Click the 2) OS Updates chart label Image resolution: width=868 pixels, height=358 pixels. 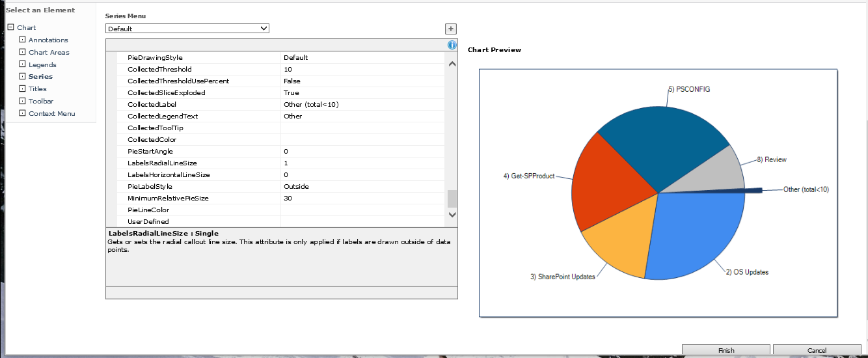747,272
